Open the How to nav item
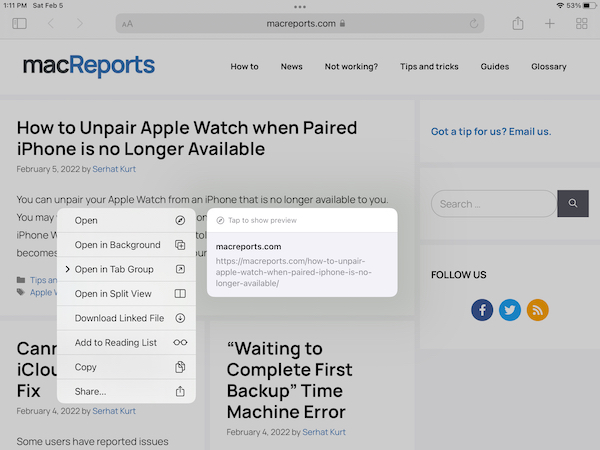600x450 pixels. [244, 67]
